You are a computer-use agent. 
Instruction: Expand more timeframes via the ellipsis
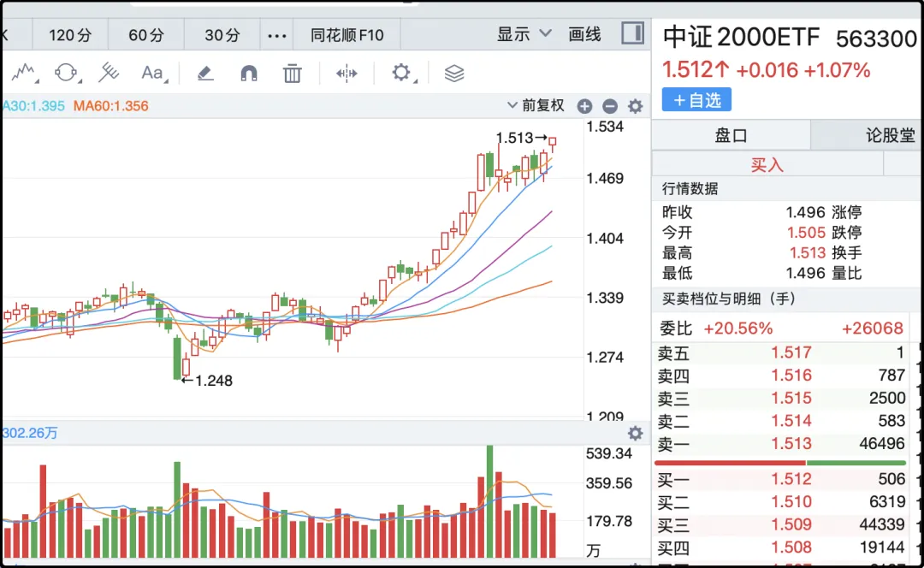(276, 34)
